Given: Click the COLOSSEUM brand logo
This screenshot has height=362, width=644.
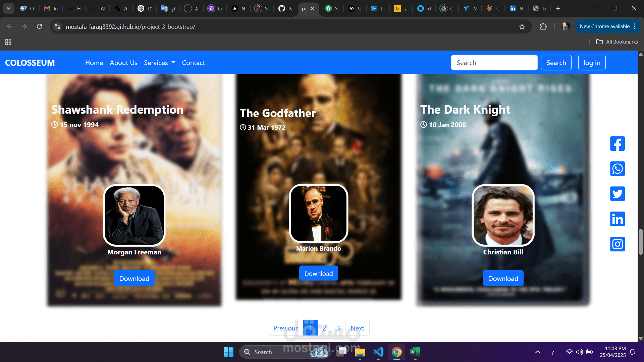Looking at the screenshot, I should tap(30, 63).
